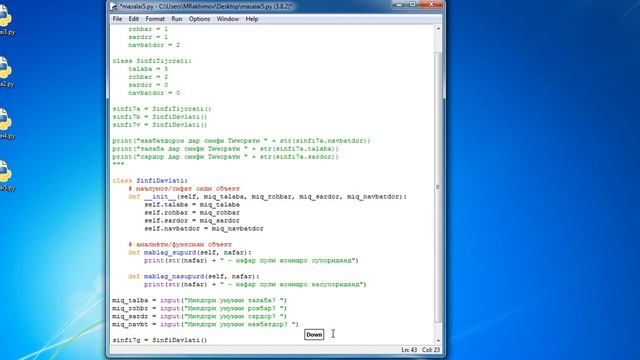The height and width of the screenshot is (360, 640).
Task: Click the 'class SinfiTijorati:' line
Action: (x=152, y=61)
